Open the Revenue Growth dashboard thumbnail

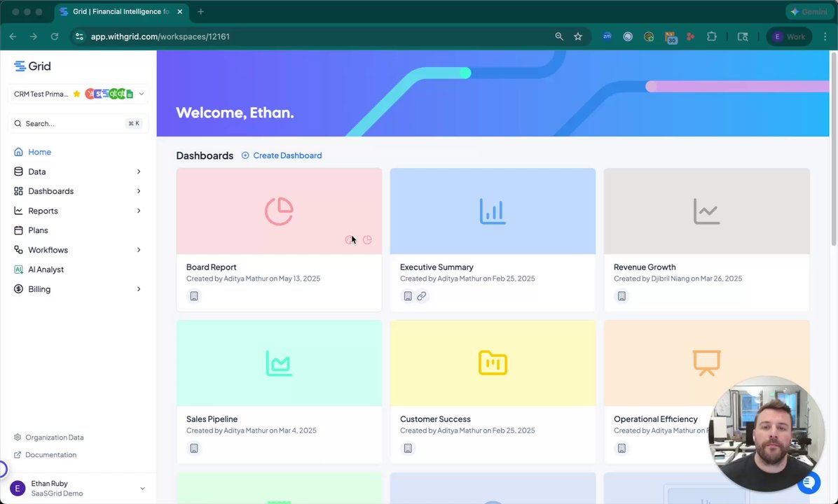coord(706,211)
